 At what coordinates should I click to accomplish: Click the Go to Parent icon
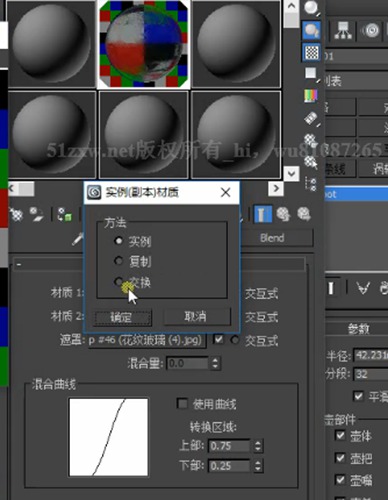coord(283,214)
